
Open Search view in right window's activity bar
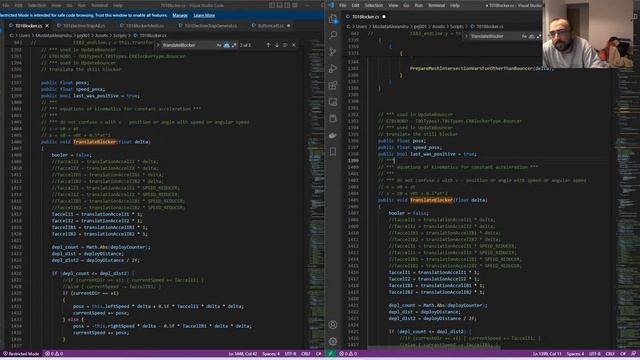tap(333, 35)
